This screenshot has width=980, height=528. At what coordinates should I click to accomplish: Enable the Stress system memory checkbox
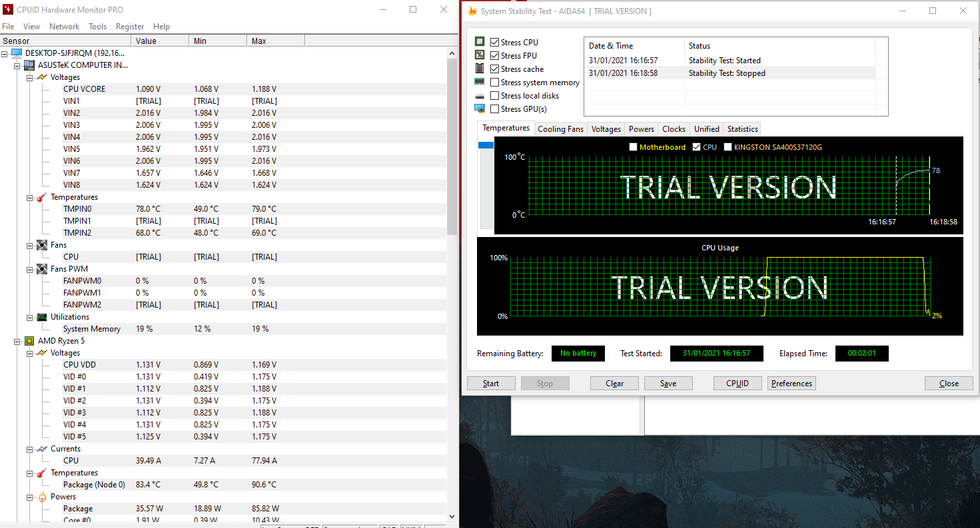[494, 83]
